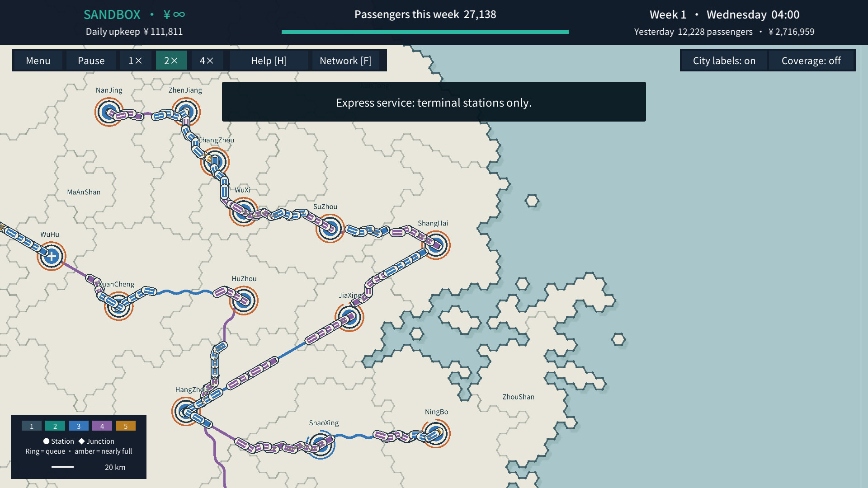Select line 1 color swatch
The width and height of the screenshot is (868, 488).
32,426
